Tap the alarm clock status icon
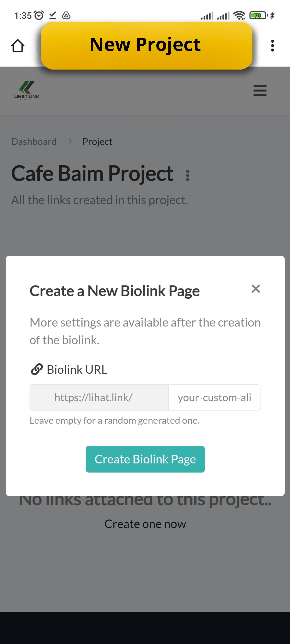This screenshot has height=644, width=290. 39,15
